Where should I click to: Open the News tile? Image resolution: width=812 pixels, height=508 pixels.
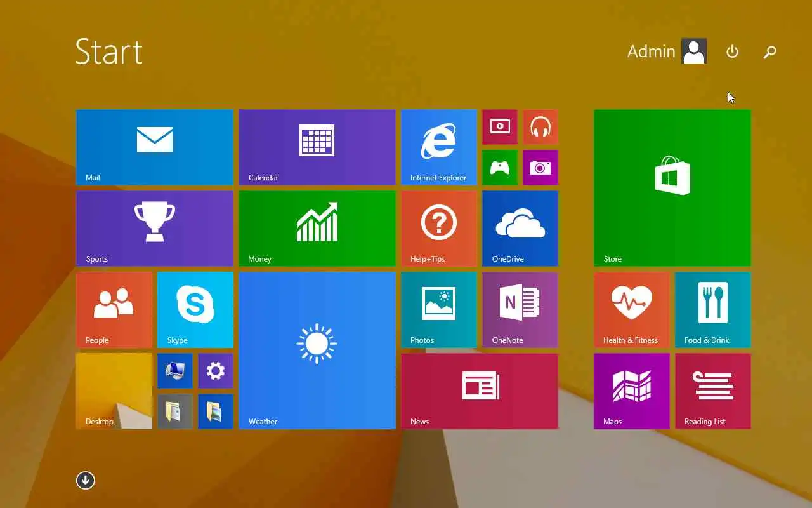click(x=480, y=391)
